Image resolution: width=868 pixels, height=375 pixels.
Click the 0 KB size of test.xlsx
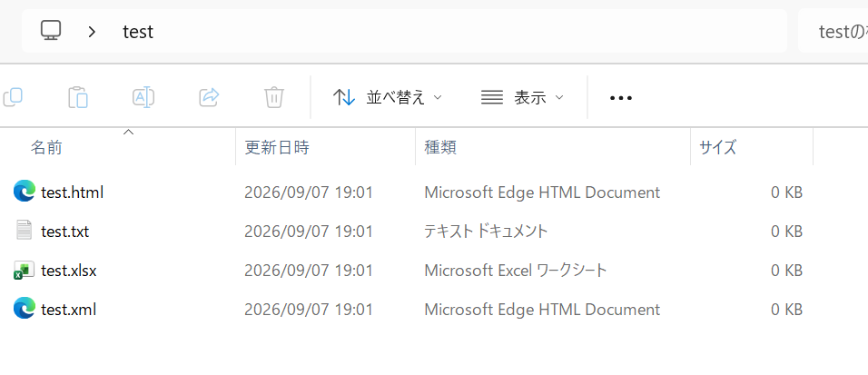point(786,271)
